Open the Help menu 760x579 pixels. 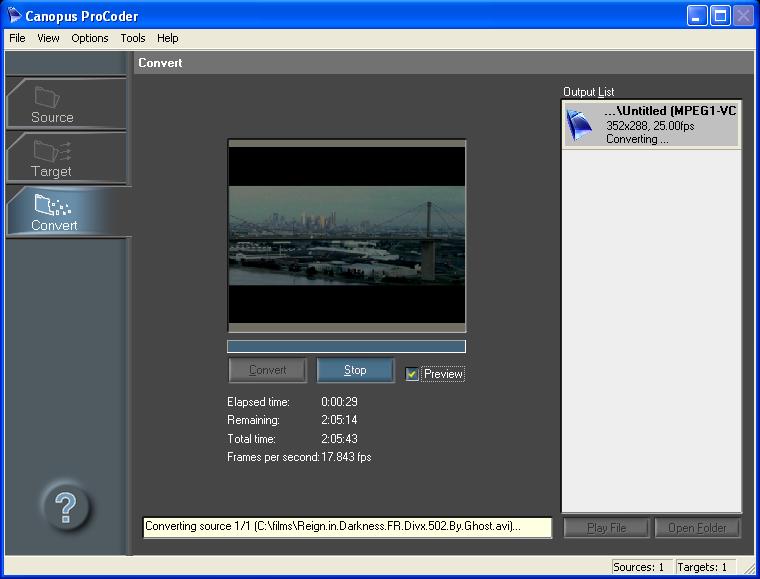pos(167,38)
